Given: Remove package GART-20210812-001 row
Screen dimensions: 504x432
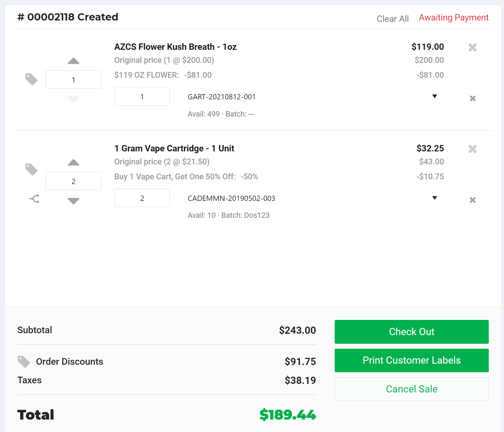Looking at the screenshot, I should (x=472, y=99).
